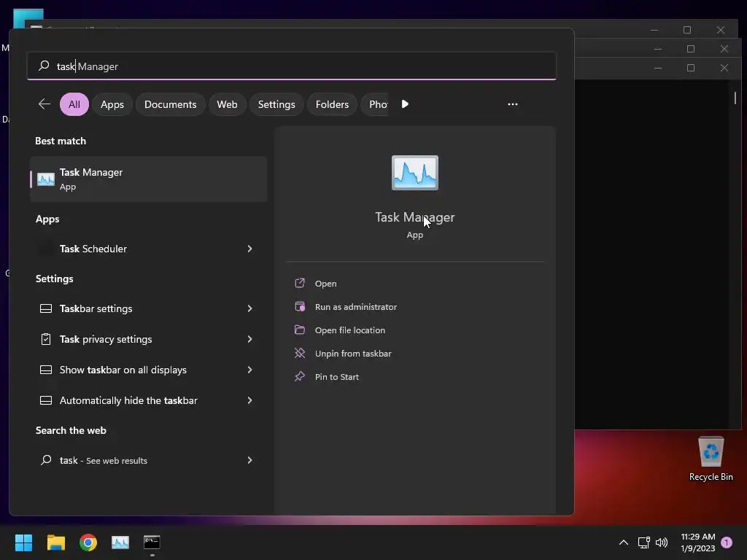Click the large Task Manager preview icon
Viewport: 747px width, 560px height.
coord(414,173)
